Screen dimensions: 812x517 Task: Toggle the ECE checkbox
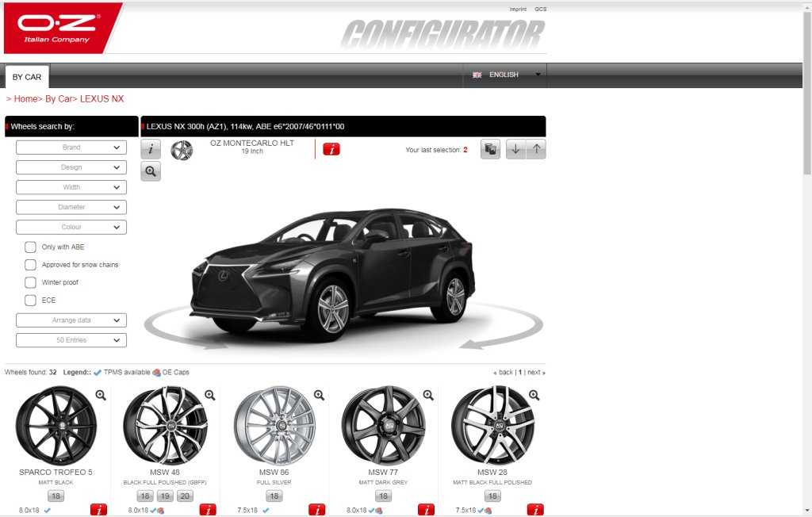click(x=31, y=300)
